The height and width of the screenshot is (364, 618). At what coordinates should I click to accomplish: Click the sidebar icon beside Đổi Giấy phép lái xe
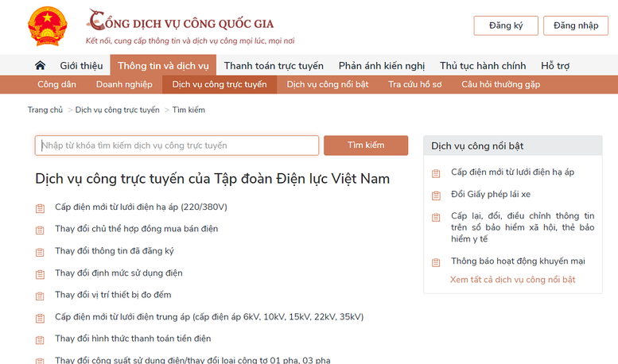436,196
